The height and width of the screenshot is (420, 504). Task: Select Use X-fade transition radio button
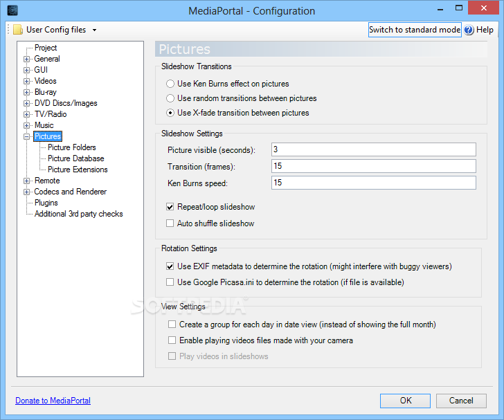(170, 113)
